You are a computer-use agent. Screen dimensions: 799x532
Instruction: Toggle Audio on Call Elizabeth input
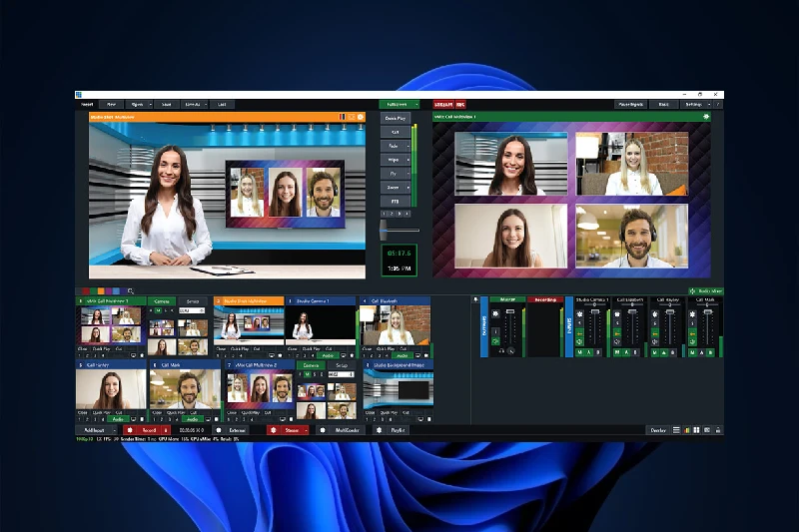(x=400, y=355)
